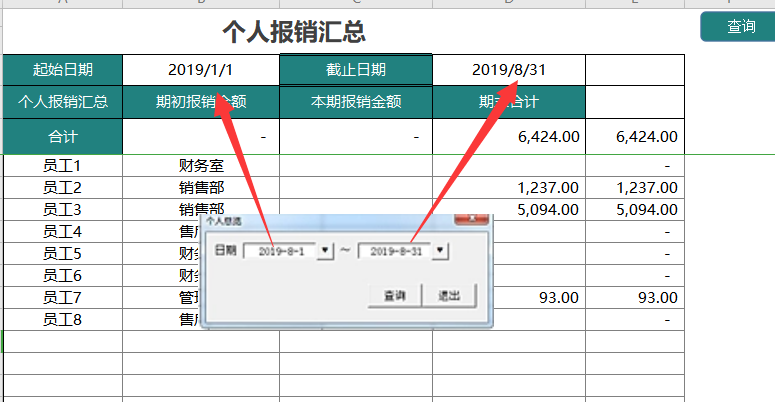This screenshot has height=402, width=775.
Task: Select the 93.00 cell in the last column
Action: [635, 298]
